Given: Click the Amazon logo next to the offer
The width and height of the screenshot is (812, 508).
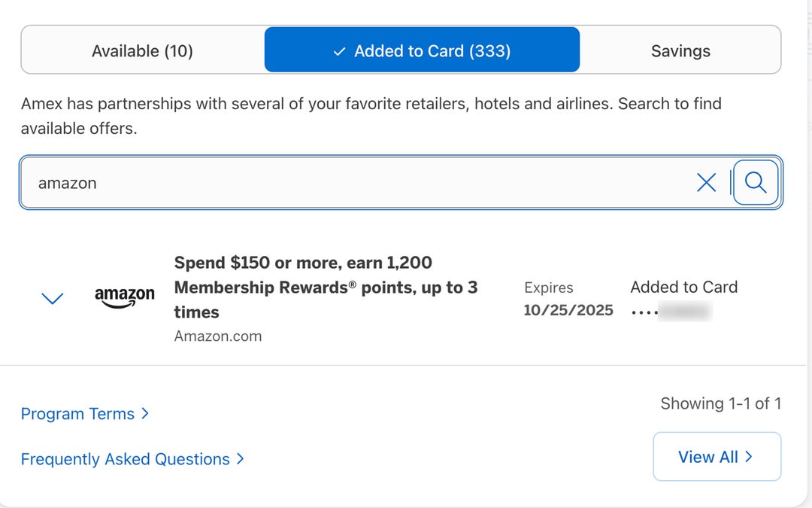Looking at the screenshot, I should coord(124,297).
